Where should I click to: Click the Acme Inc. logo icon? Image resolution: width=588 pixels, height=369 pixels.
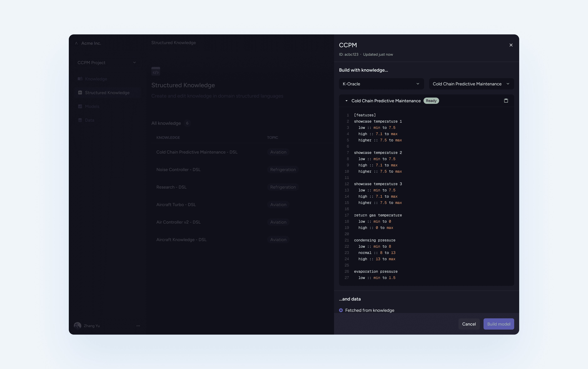[x=76, y=43]
